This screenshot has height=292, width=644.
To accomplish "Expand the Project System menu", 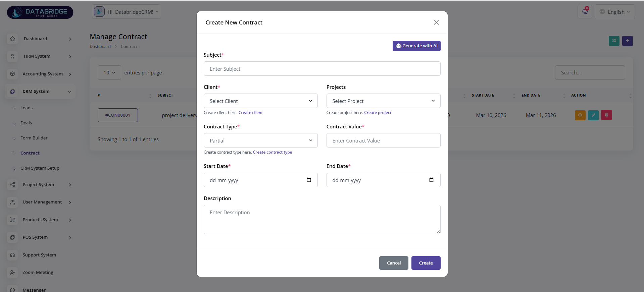I will 70,185.
